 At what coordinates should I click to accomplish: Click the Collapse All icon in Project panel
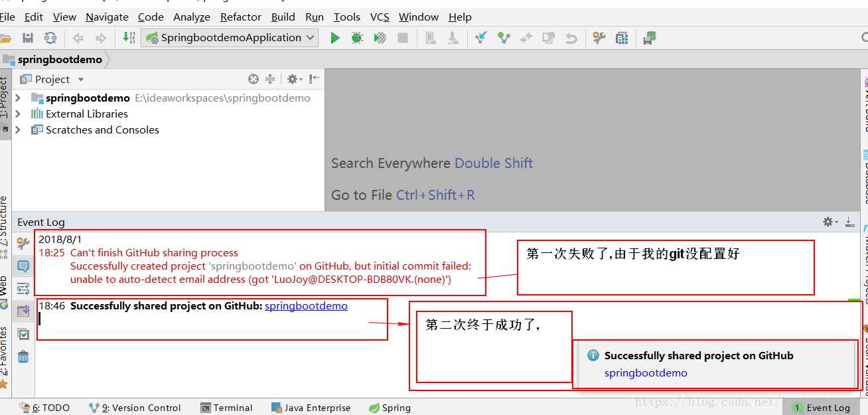click(x=270, y=79)
